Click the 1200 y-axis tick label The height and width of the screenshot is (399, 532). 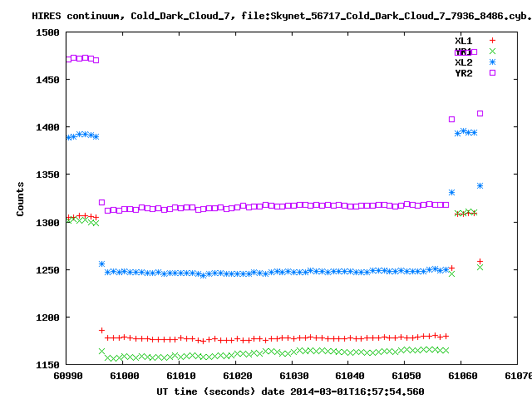(47, 318)
